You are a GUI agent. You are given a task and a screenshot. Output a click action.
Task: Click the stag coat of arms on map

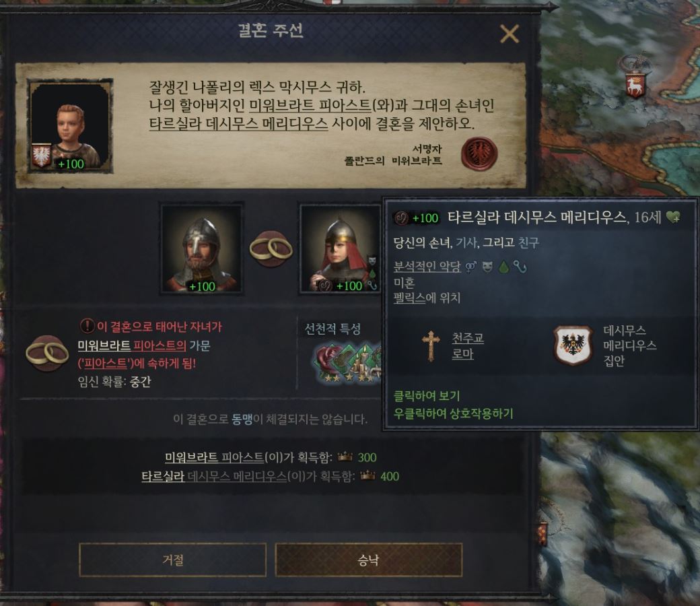(x=635, y=85)
